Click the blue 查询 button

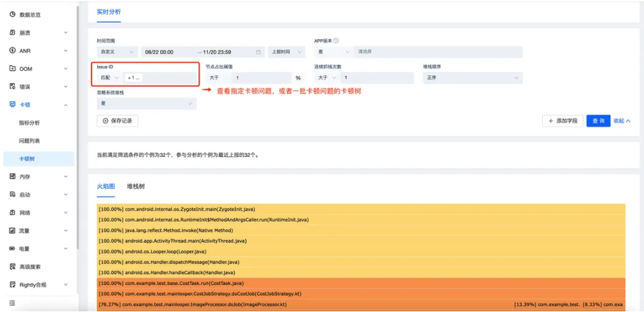coord(598,121)
